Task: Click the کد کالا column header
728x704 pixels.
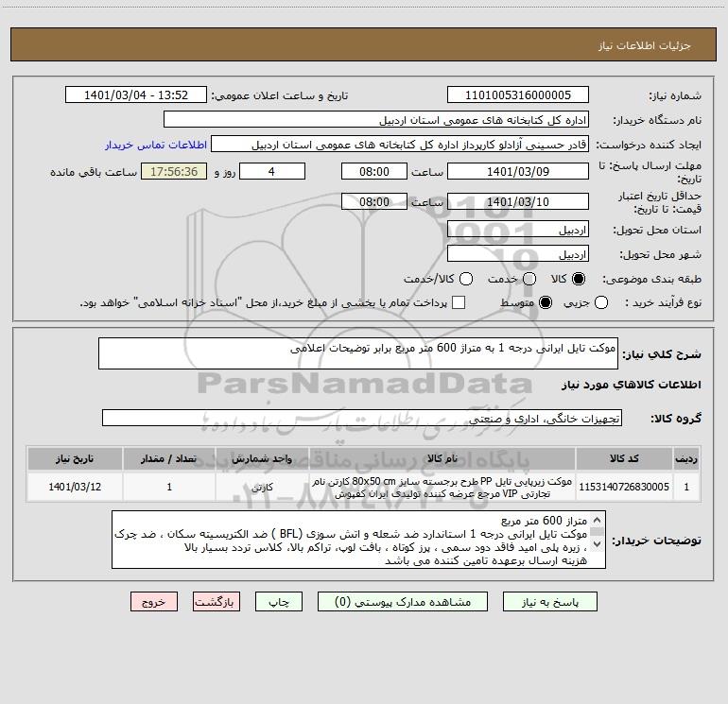Action: click(x=624, y=458)
